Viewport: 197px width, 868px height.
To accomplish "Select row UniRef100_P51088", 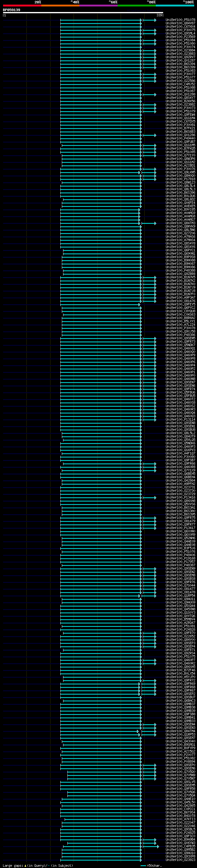I will tap(180, 88).
